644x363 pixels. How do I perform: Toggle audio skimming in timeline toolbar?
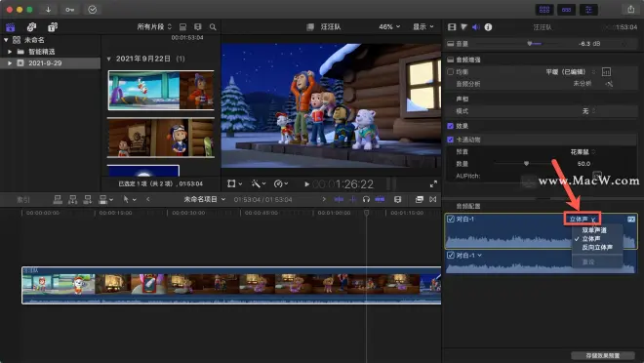353,199
